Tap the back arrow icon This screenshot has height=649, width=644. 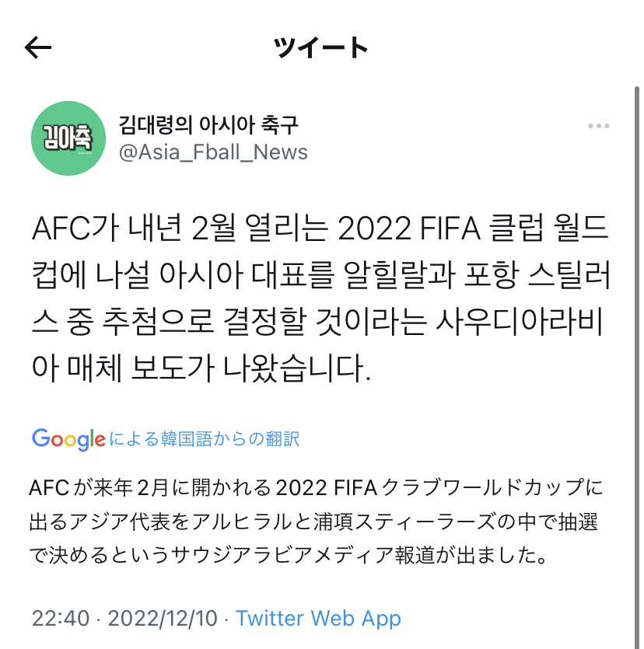pyautogui.click(x=38, y=48)
